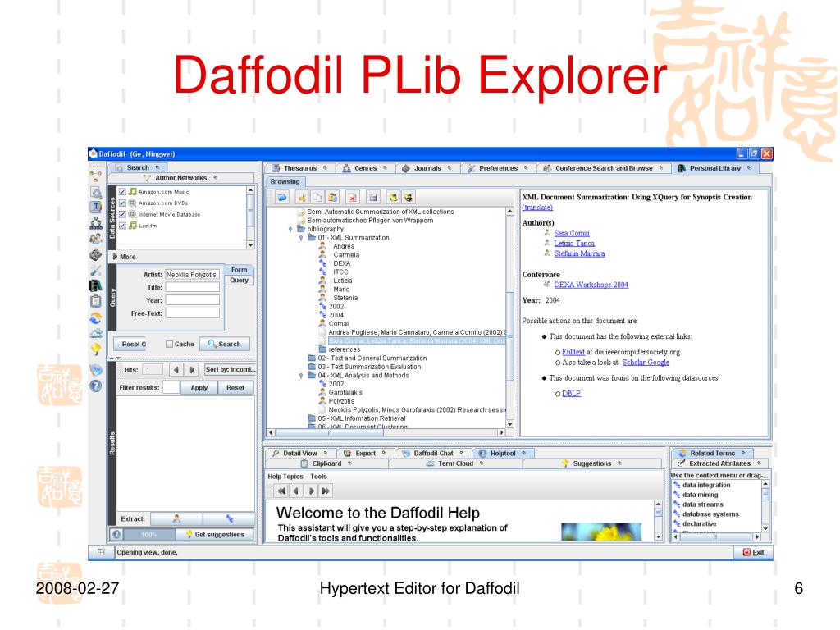The height and width of the screenshot is (630, 840).
Task: Uncheck the Amazon.com Music data source
Action: click(x=123, y=192)
